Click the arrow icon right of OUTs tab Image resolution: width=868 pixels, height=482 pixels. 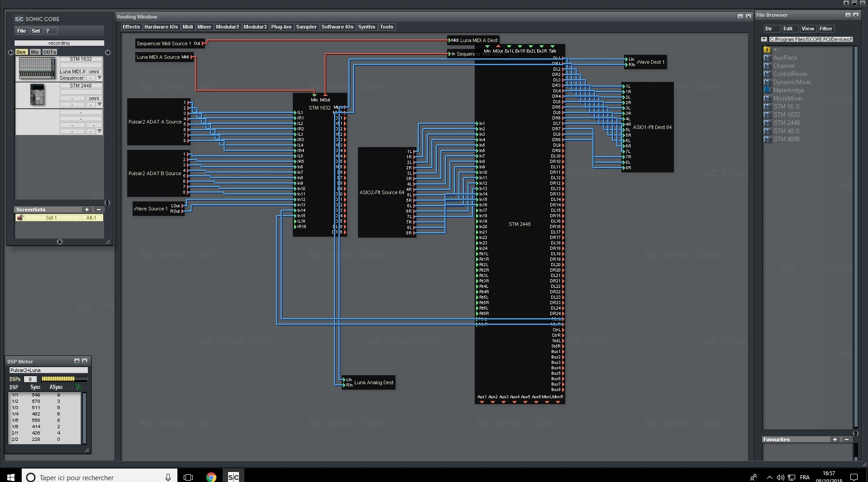[x=108, y=52]
